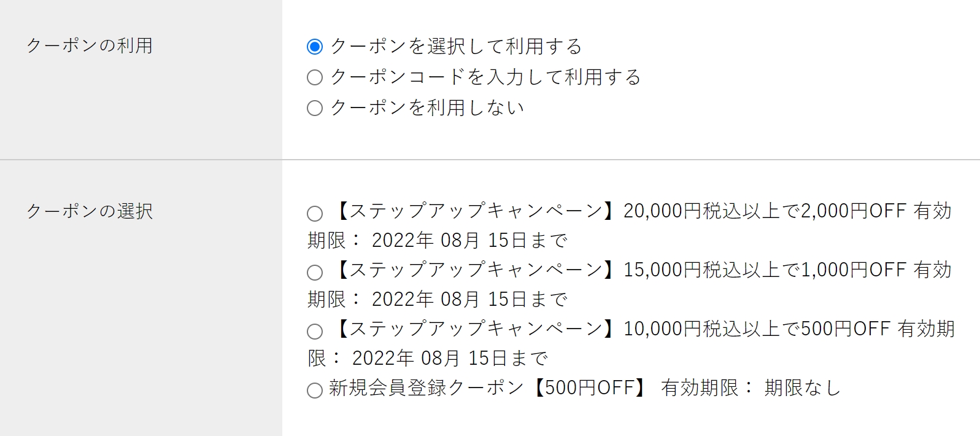Click the 'クーポンの利用' section heading
Image resolution: width=980 pixels, height=436 pixels.
90,45
